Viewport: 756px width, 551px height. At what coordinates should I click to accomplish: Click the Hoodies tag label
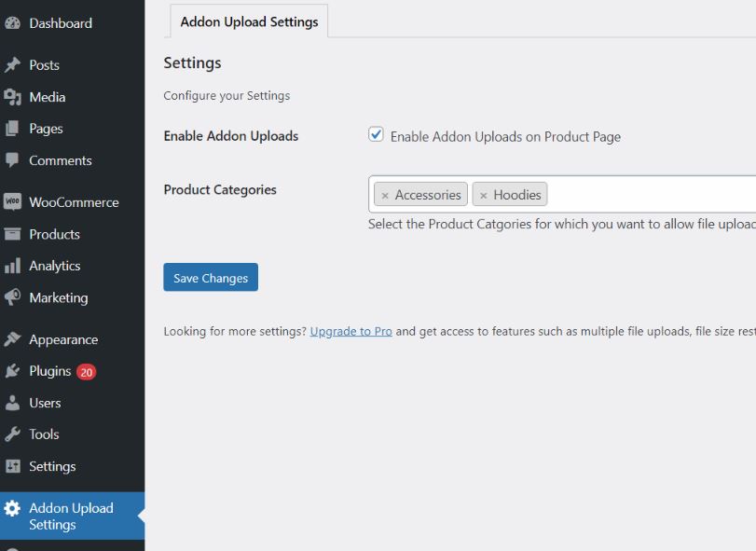click(516, 195)
